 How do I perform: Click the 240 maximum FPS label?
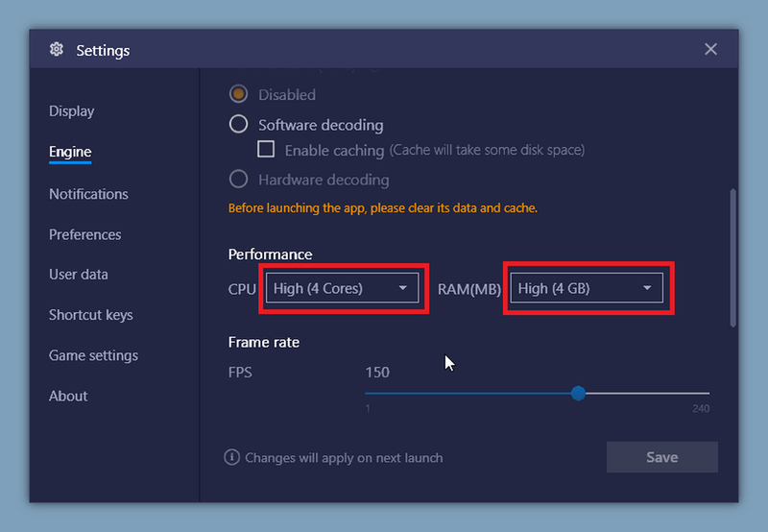pos(701,408)
